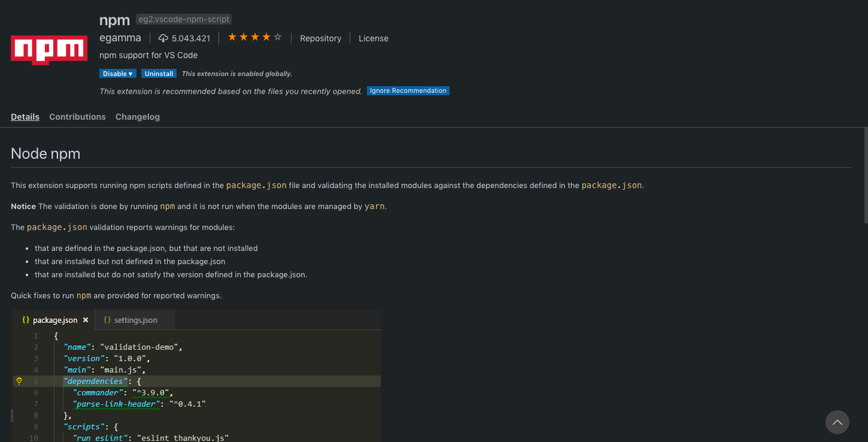Click the Ignore Recommendation button
This screenshot has height=442, width=868.
408,90
